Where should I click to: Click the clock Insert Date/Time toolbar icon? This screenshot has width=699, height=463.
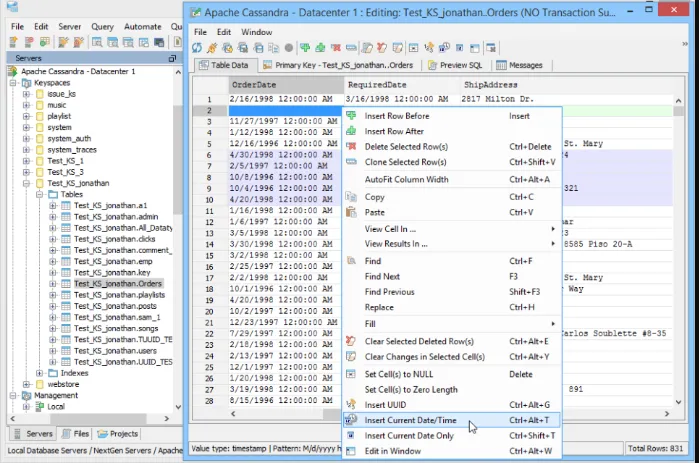pyautogui.click(x=444, y=48)
